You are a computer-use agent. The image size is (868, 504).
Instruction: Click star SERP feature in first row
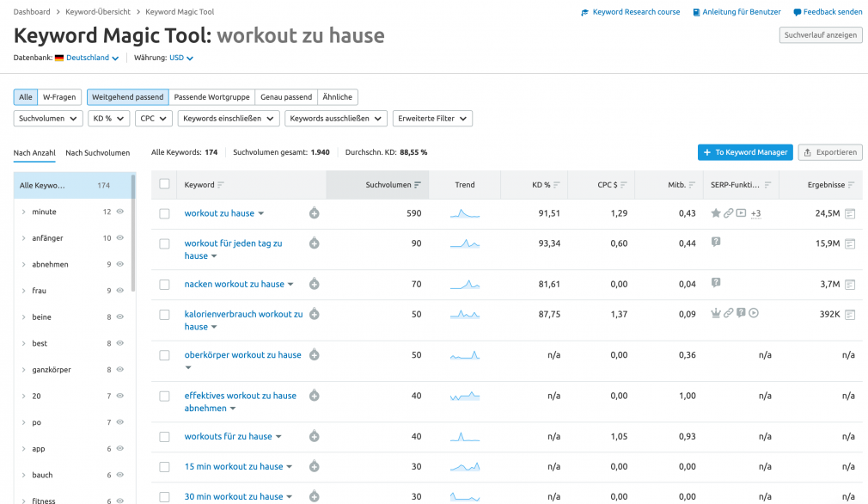click(x=716, y=212)
